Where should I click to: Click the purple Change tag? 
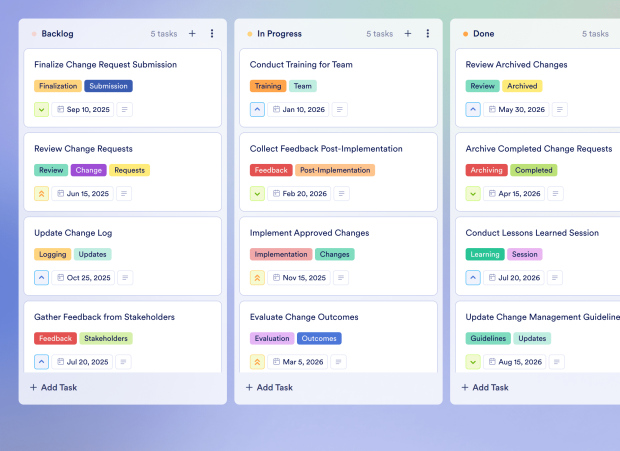[89, 170]
